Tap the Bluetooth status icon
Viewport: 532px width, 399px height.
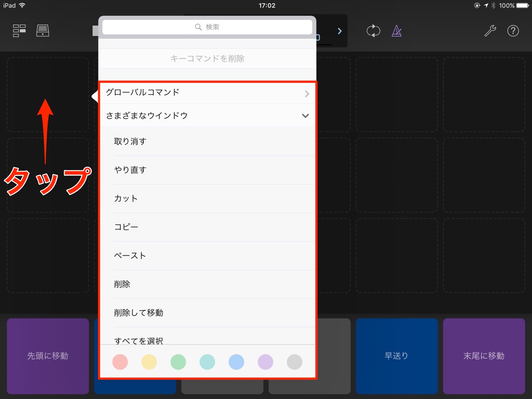[493, 5]
